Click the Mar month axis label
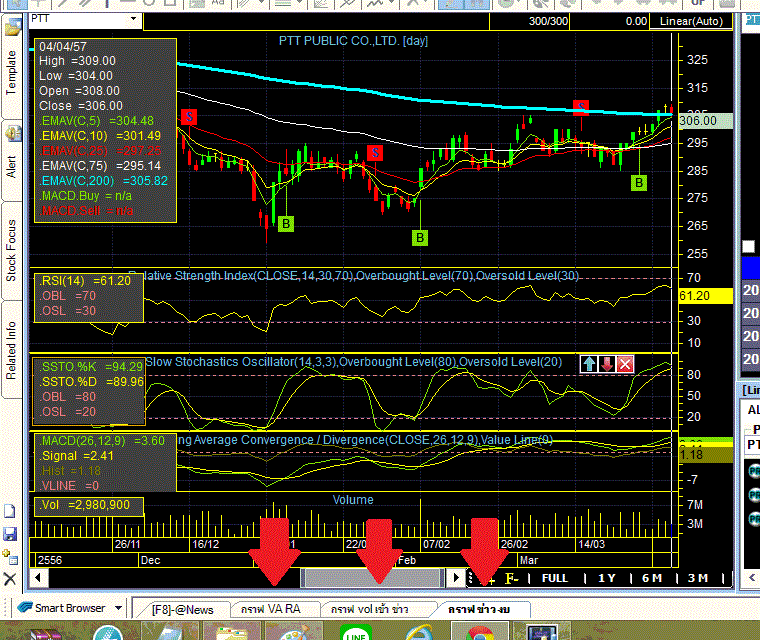 pyautogui.click(x=529, y=560)
